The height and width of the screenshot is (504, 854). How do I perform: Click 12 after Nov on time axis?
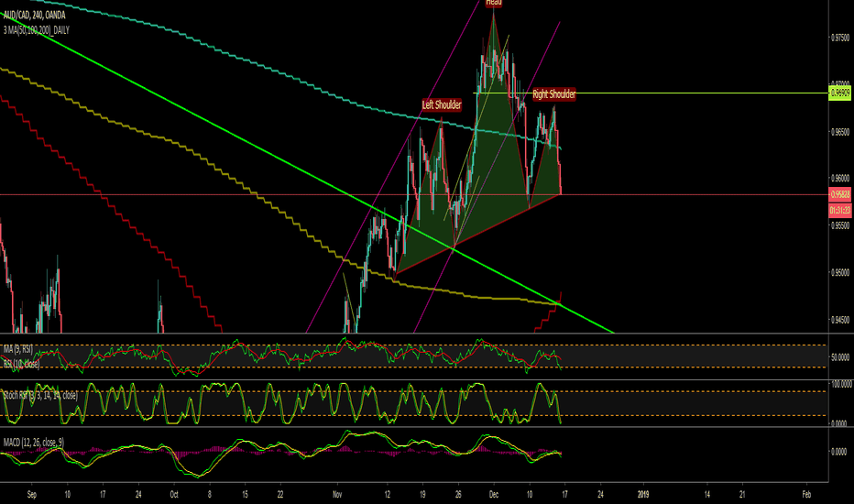(x=388, y=495)
